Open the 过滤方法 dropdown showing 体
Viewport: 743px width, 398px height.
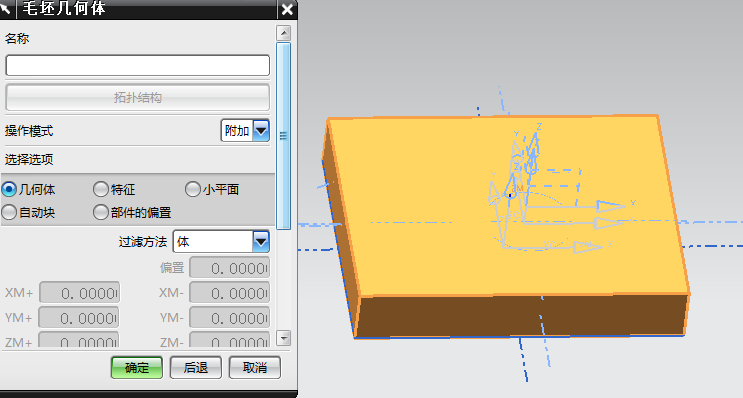pyautogui.click(x=221, y=242)
